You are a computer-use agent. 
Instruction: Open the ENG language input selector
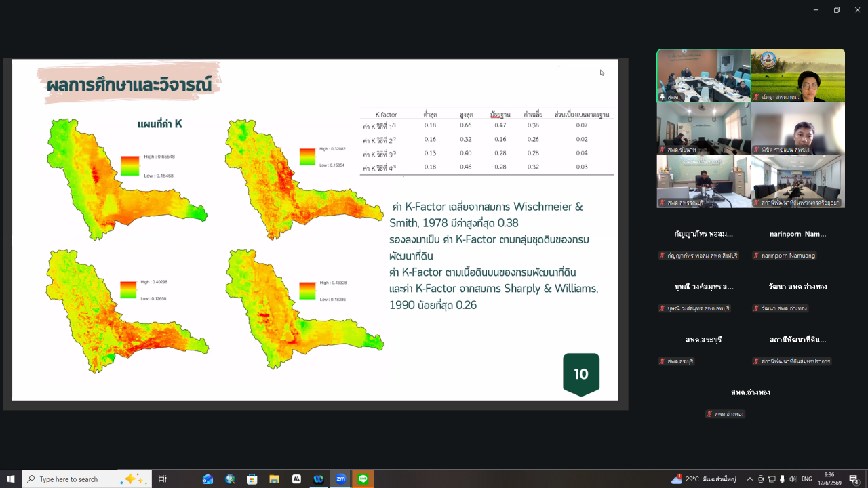[x=807, y=479]
